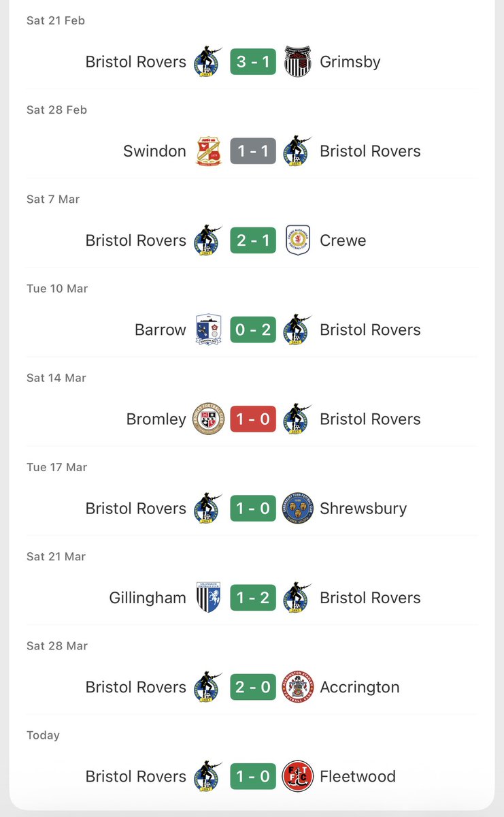Open the grey 1 - 1 draw score

253,151
